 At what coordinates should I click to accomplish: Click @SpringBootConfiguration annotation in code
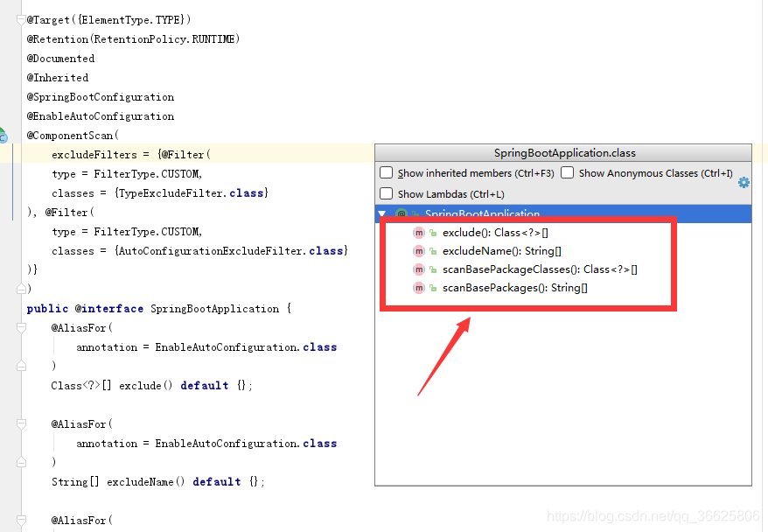(101, 97)
